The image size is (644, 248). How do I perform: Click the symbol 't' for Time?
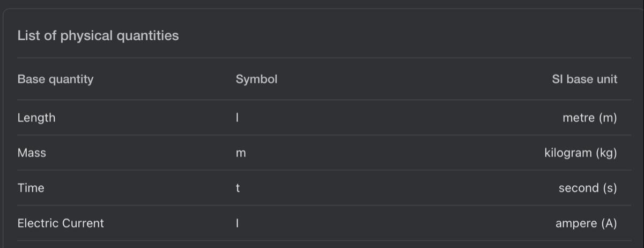coord(238,188)
